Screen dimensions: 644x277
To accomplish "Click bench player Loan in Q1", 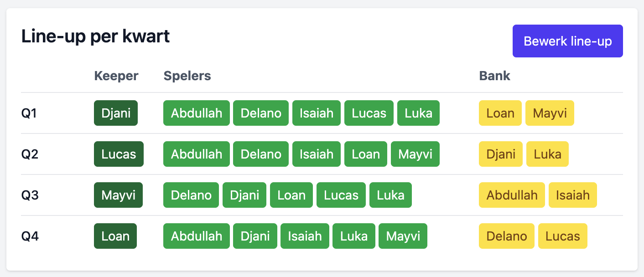I will click(x=500, y=113).
